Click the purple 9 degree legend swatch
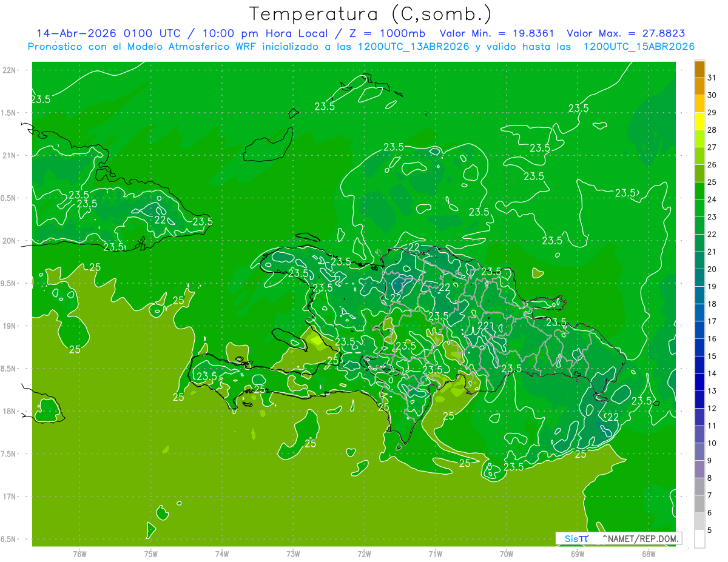This screenshot has height=562, width=728. coord(699,452)
